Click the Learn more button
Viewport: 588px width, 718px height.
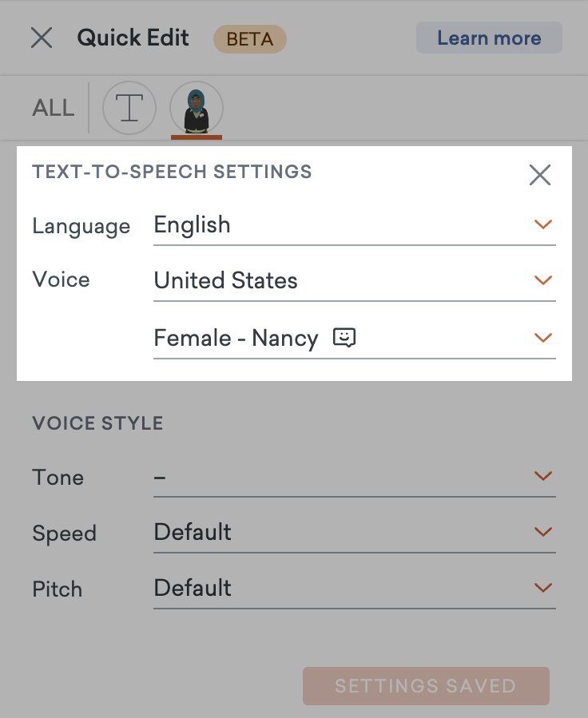489,38
